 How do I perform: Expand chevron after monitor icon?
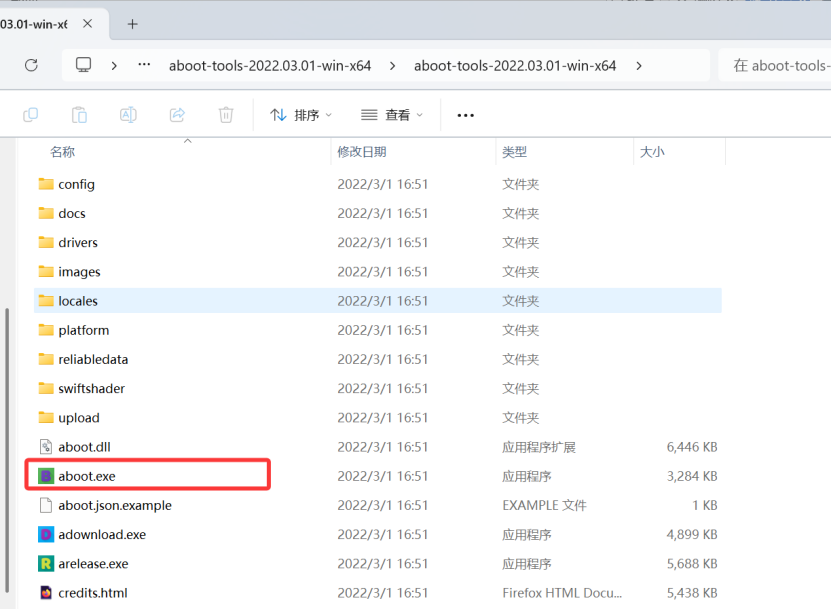[114, 66]
